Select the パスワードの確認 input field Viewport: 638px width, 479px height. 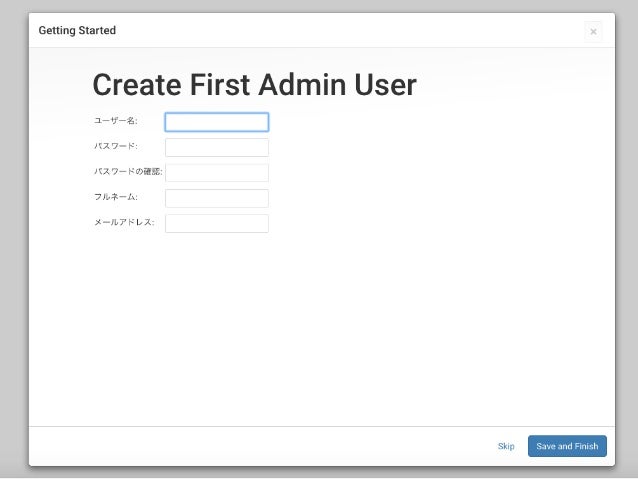(x=216, y=173)
